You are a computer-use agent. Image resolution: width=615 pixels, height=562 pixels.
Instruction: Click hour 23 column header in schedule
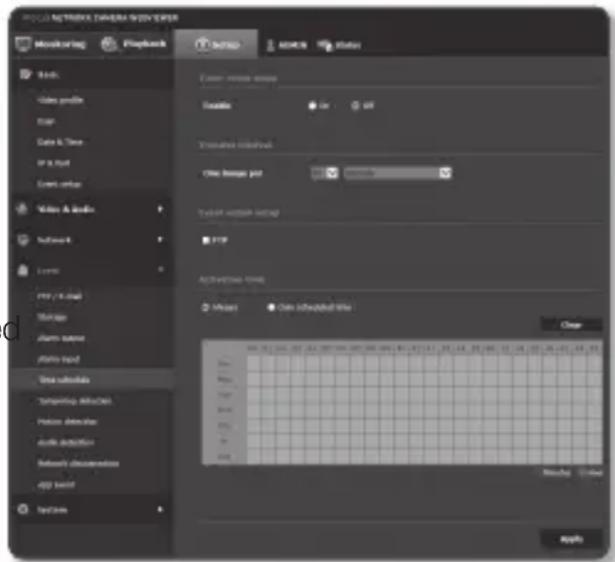click(x=594, y=348)
